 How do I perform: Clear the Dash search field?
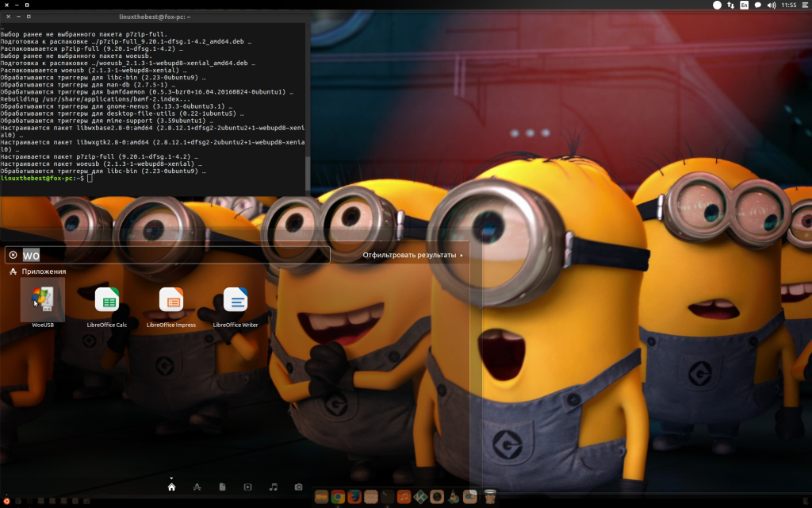click(x=13, y=255)
